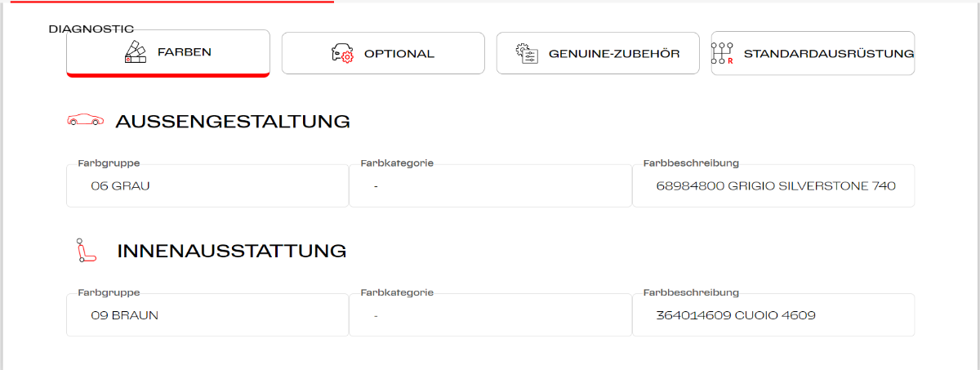
Task: Click the accessories settings icon for Genuine-Zubehör
Action: coord(527,53)
